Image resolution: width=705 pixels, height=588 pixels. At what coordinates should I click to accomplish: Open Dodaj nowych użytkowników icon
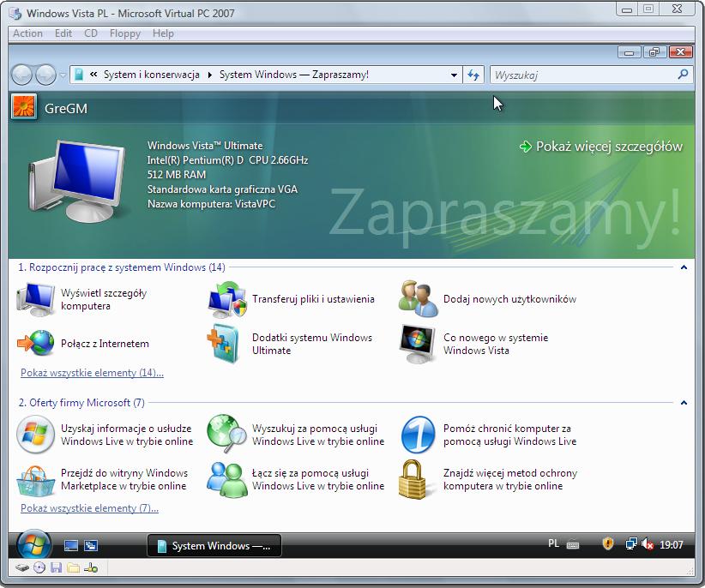pos(419,299)
